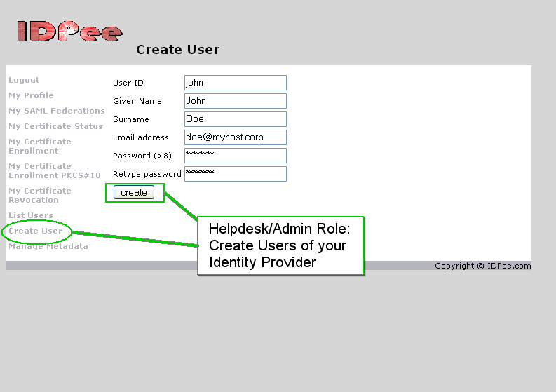Image resolution: width=556 pixels, height=392 pixels.
Task: Focus the Given Name input
Action: (x=236, y=101)
